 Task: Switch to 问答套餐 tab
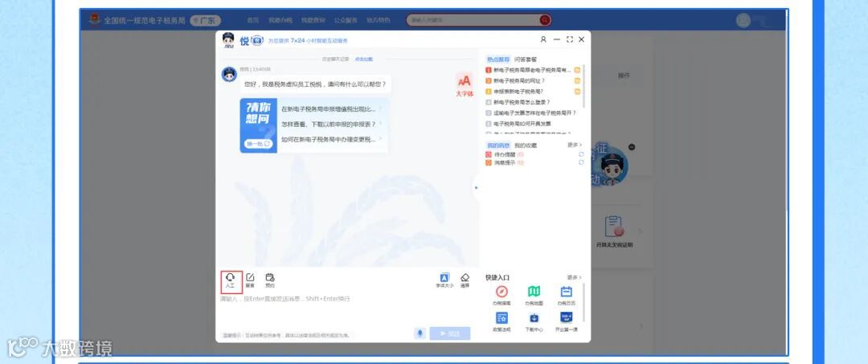[526, 59]
